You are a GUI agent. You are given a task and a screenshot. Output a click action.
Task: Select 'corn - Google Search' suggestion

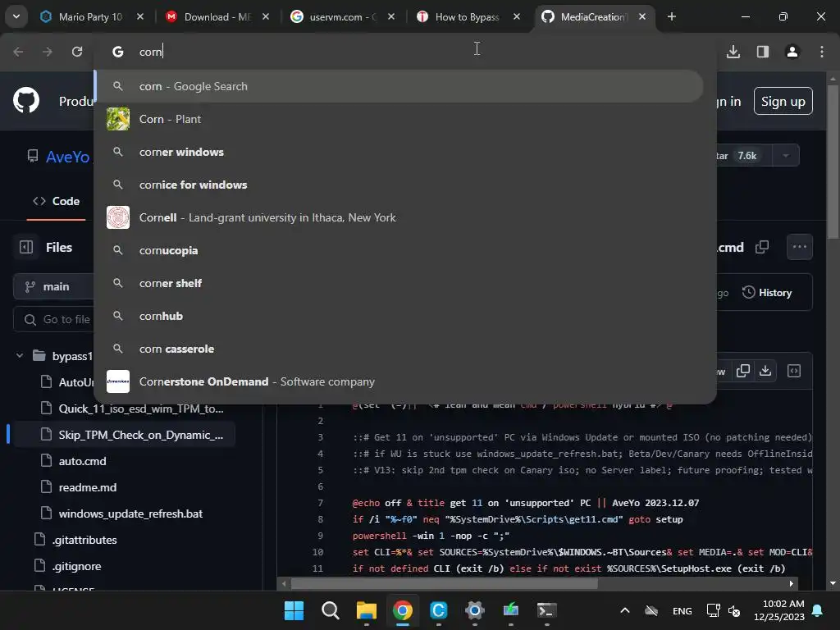(x=399, y=86)
